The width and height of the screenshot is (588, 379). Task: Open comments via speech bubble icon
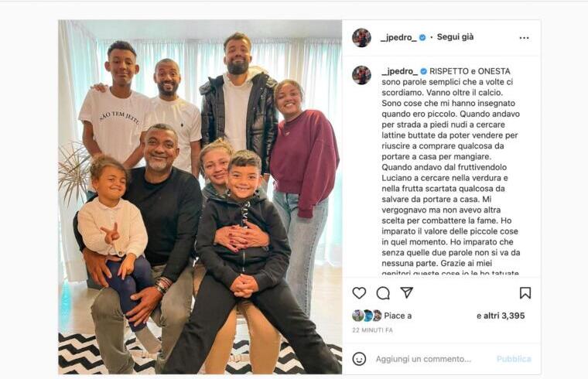383,293
